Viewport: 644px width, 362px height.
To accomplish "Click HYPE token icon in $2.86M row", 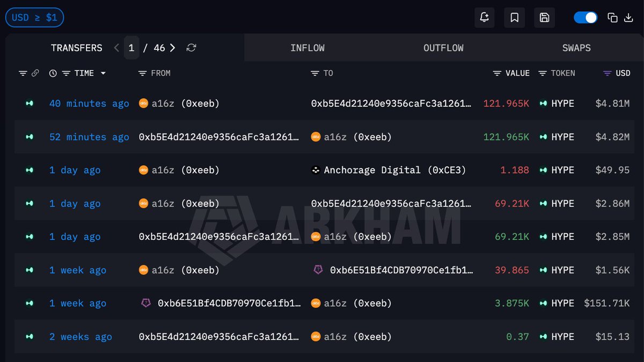I will click(543, 203).
